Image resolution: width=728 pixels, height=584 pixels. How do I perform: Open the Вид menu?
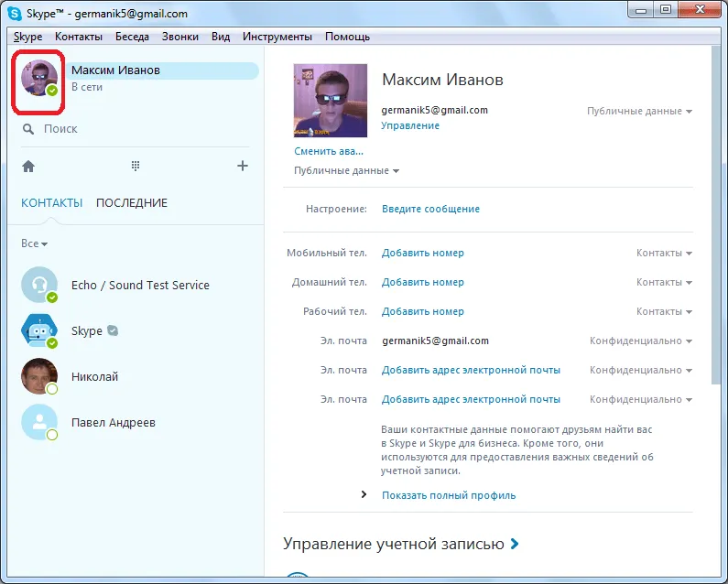point(221,37)
